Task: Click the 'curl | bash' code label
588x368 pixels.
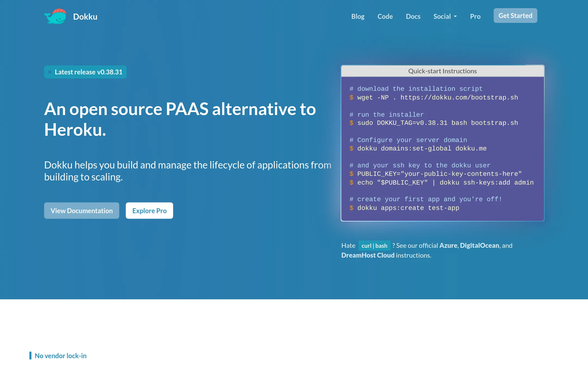Action: (374, 246)
